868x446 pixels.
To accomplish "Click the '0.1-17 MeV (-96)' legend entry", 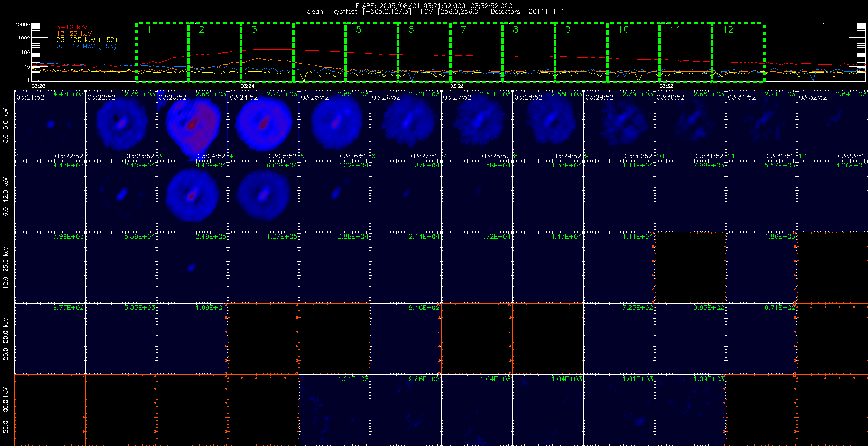I will 86,46.
